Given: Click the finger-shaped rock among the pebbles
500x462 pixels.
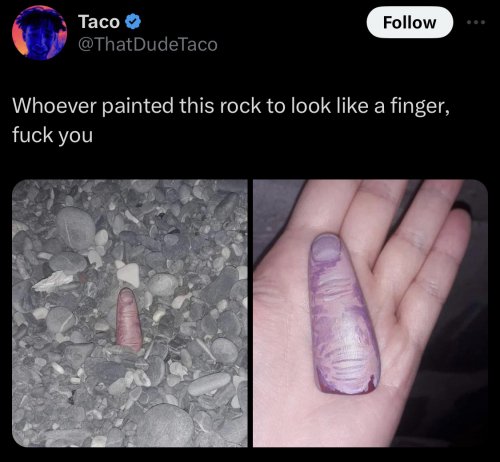Looking at the screenshot, I should click(x=128, y=319).
